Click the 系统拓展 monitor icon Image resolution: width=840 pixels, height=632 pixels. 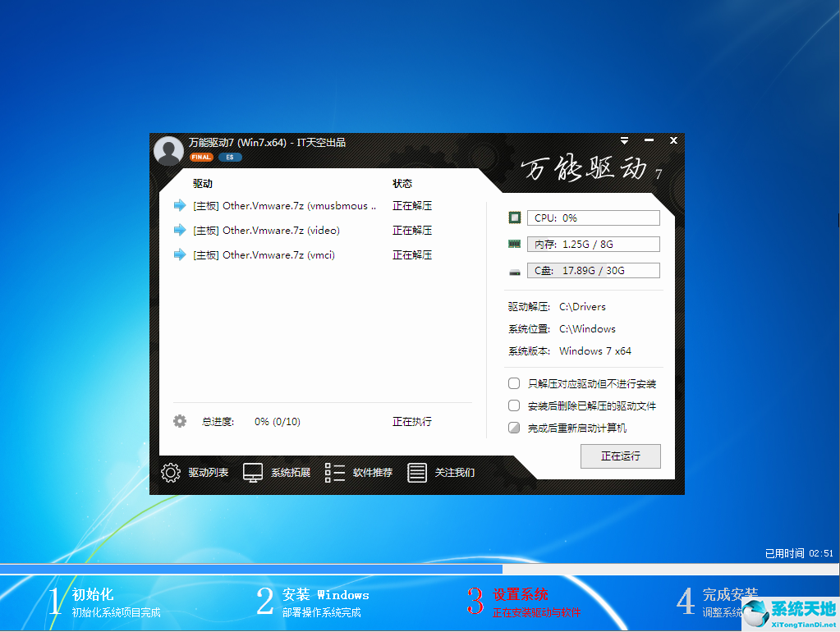click(253, 473)
